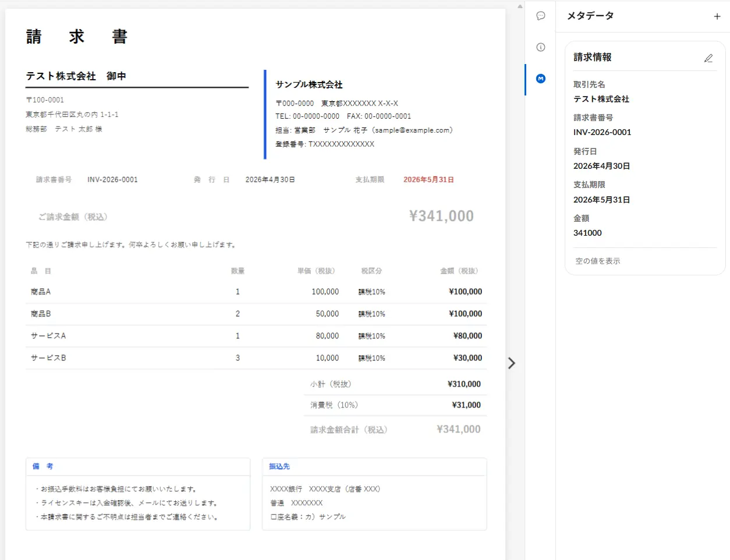Click the 50,000 unit price cell

pos(327,314)
